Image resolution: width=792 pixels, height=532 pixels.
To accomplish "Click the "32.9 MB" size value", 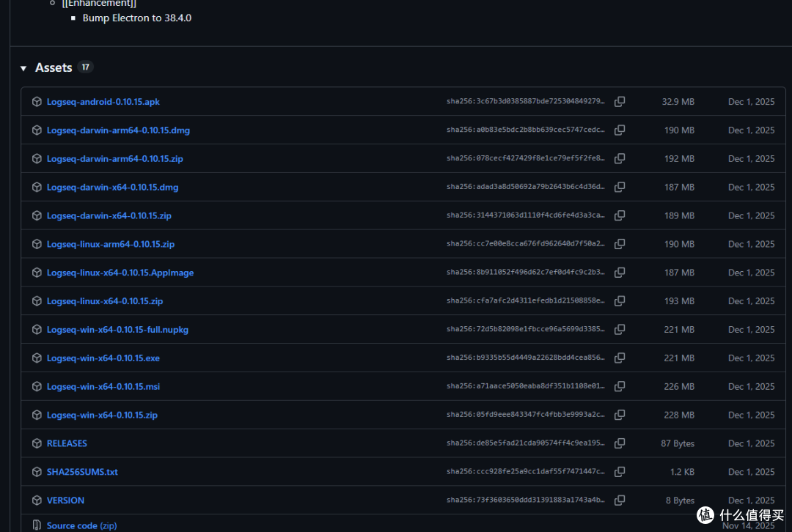I will pyautogui.click(x=678, y=101).
